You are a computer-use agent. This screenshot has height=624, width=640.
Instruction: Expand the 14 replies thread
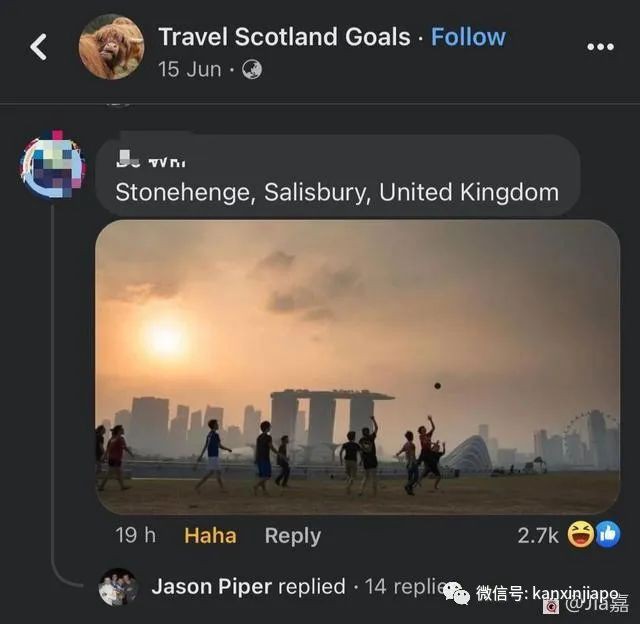[405, 587]
